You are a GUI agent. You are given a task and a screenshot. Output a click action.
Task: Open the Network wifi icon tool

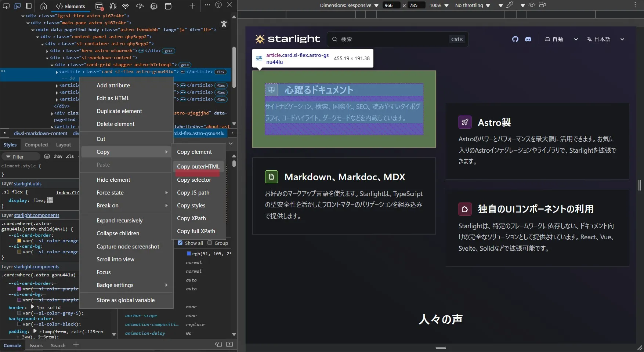(126, 6)
